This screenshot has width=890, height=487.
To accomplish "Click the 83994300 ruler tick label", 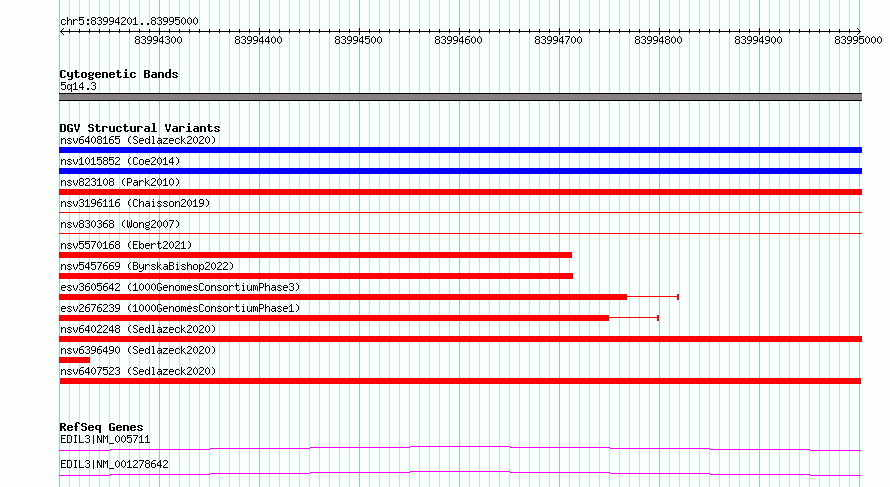I will pyautogui.click(x=158, y=40).
